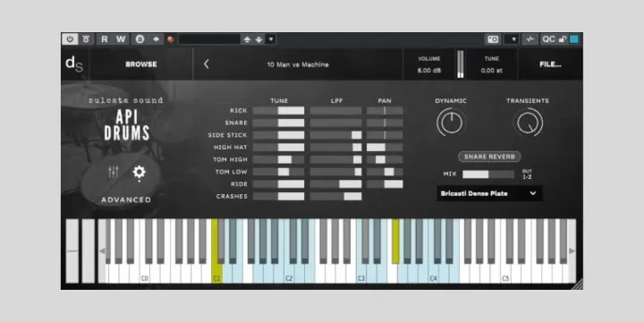
Task: Adjust the SNARE LPF slider
Action: (336, 123)
